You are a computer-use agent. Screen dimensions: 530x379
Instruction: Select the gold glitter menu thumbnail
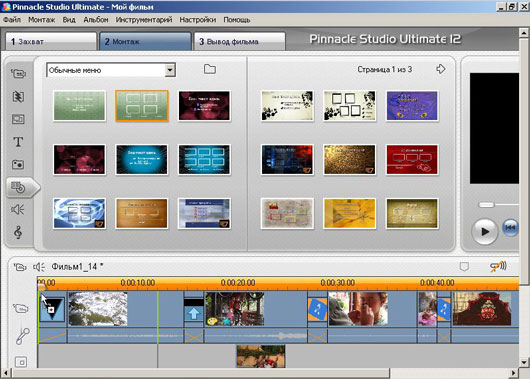[x=350, y=160]
